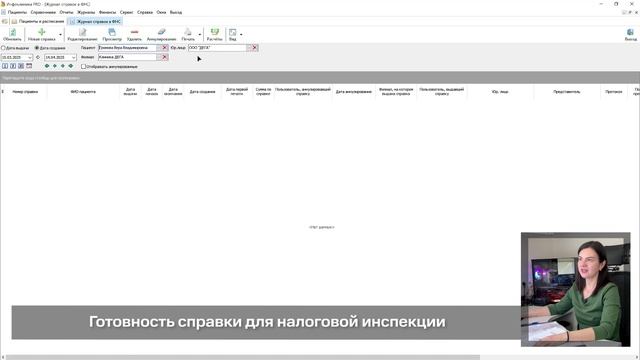Click the grey column grouping panel

(320, 78)
